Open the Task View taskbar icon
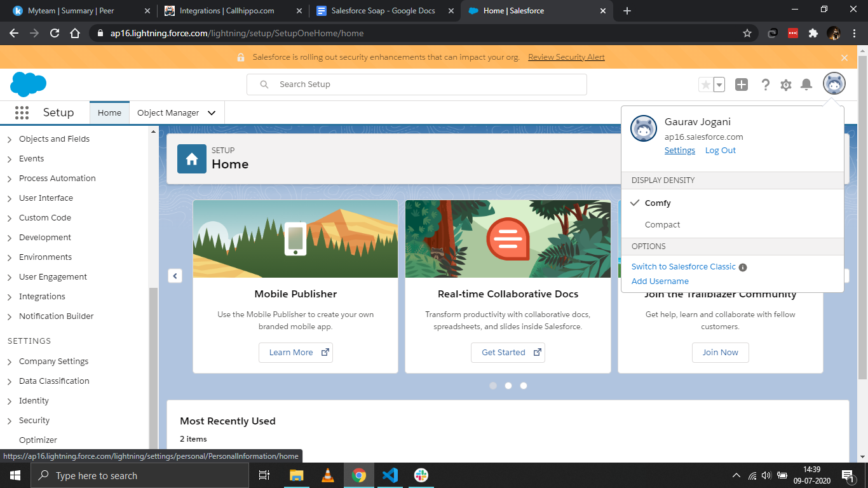Screen dimensions: 868x488 264,475
